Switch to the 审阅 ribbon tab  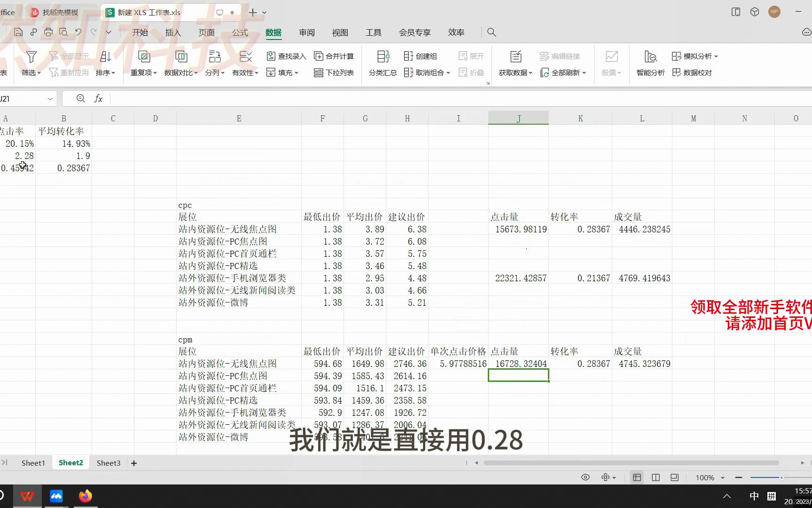(x=306, y=32)
